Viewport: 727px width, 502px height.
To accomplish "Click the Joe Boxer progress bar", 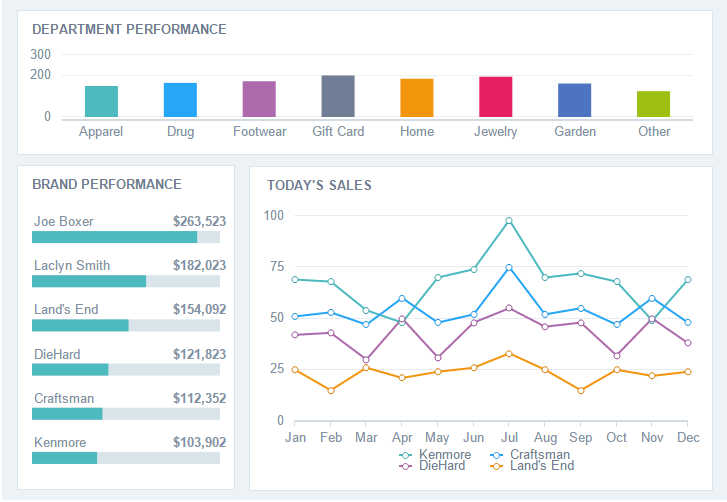I will (126, 237).
